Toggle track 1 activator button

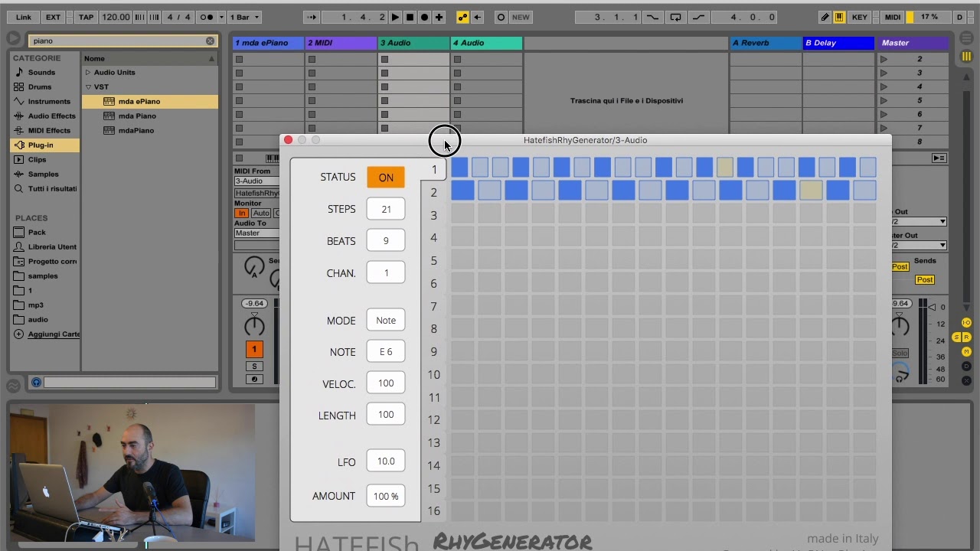click(254, 350)
